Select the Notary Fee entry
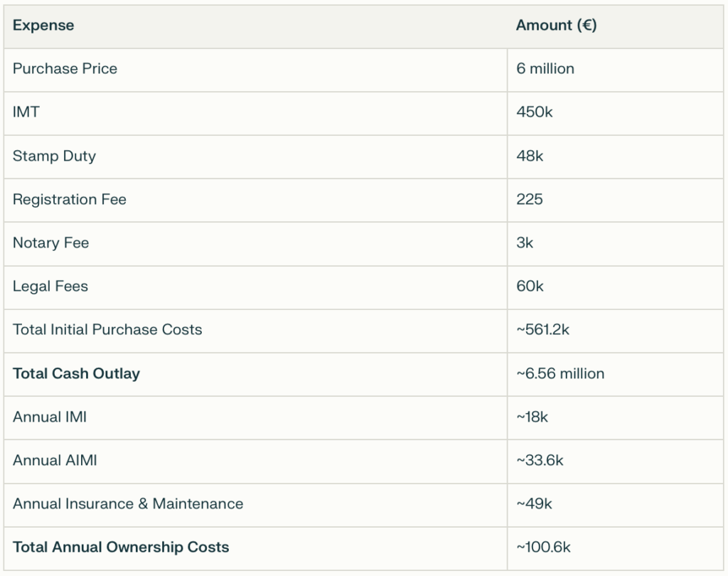The width and height of the screenshot is (728, 576). pos(50,243)
